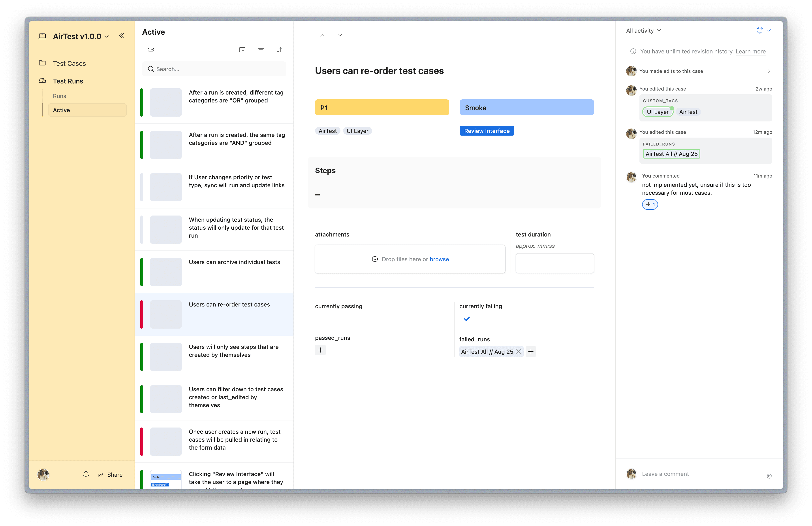This screenshot has height=526, width=812.
Task: Open the filter icon in list toolbar
Action: [x=261, y=50]
